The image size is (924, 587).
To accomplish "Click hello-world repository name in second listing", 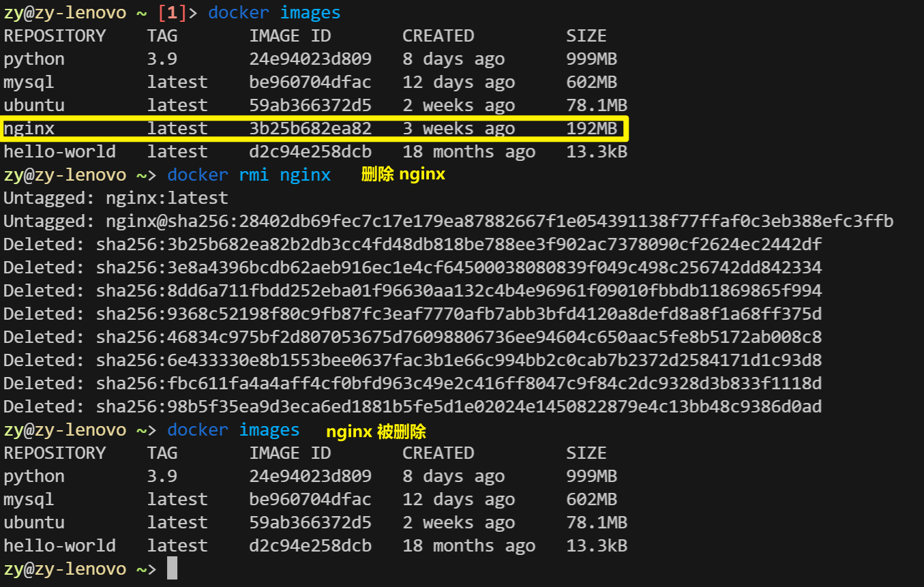I will coord(59,545).
